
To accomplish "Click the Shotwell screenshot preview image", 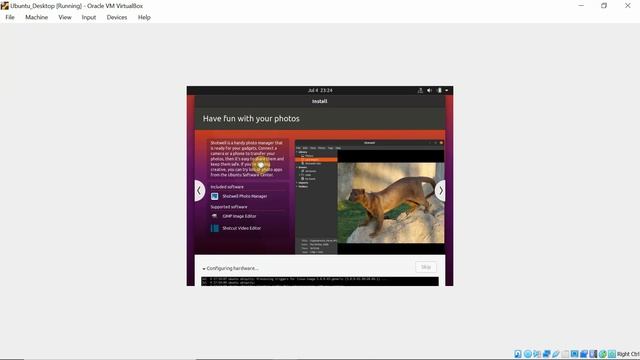I will pos(369,197).
